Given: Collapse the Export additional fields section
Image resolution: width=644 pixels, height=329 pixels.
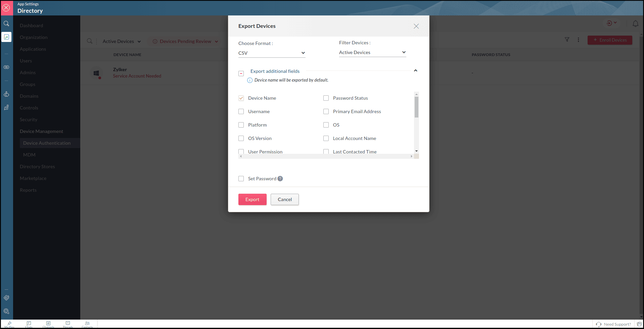Looking at the screenshot, I should click(x=416, y=70).
